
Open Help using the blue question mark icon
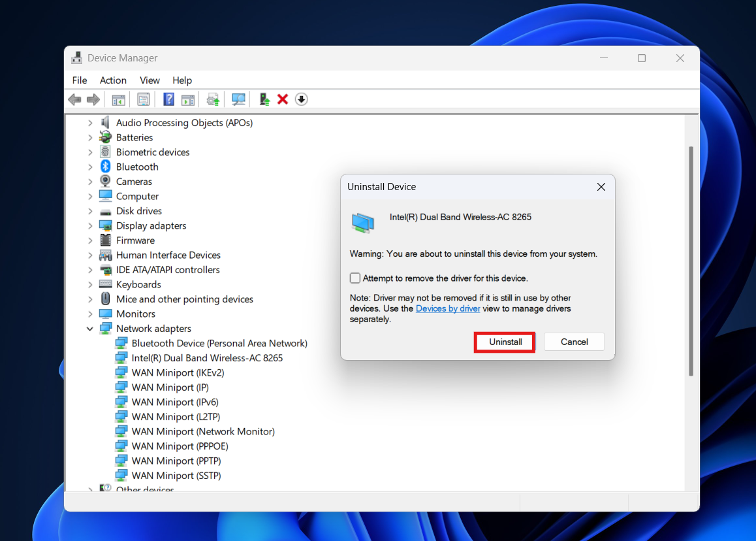[x=168, y=99]
